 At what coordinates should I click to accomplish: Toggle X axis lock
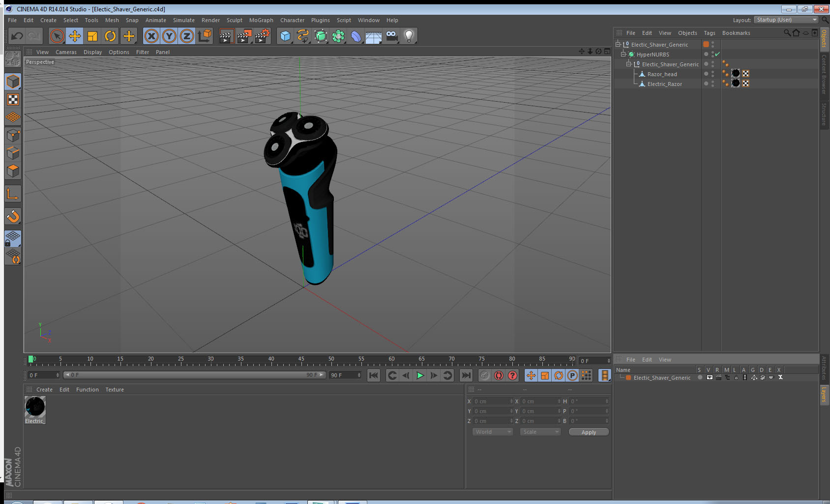151,36
